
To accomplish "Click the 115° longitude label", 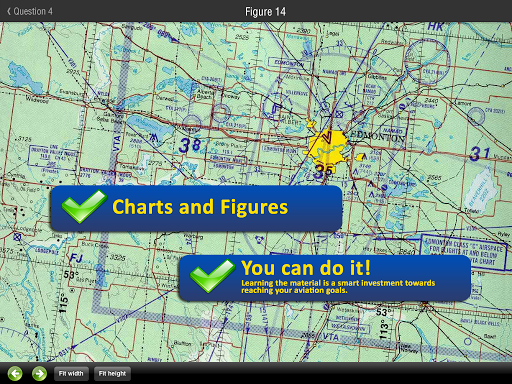I will tap(63, 303).
